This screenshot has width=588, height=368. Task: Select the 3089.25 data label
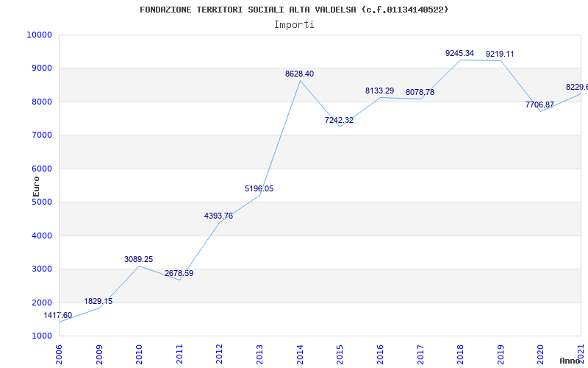138,259
